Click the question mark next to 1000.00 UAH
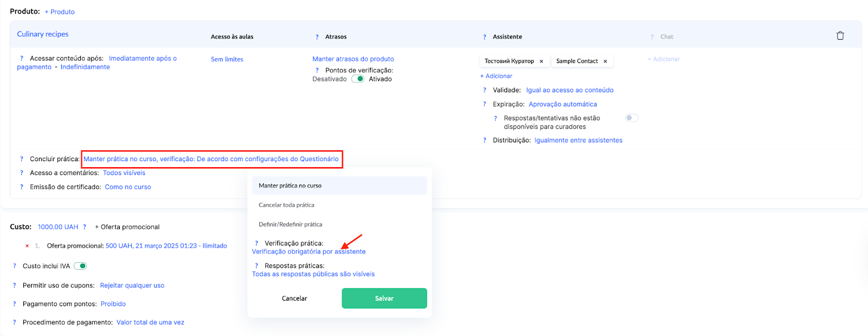The width and height of the screenshot is (868, 336). click(x=85, y=227)
